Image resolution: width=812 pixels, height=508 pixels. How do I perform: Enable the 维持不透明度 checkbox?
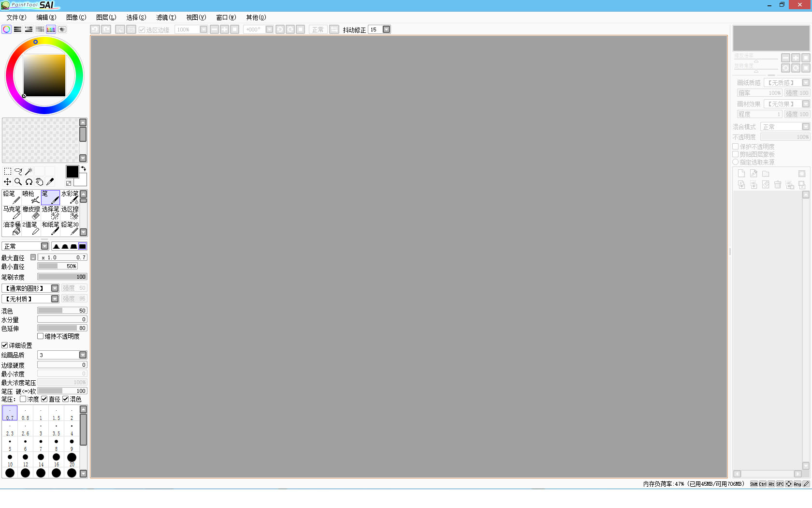pyautogui.click(x=41, y=336)
